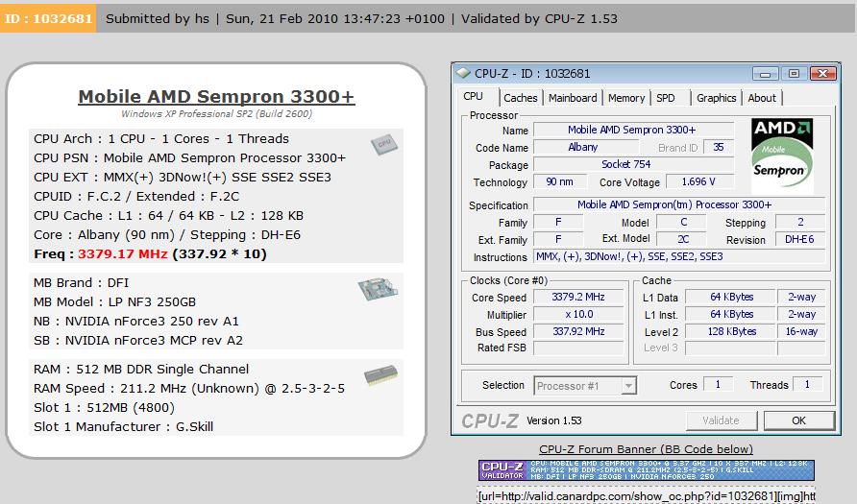Screen dimensions: 857x504
Task: Click the NB : NVIDIA nForce3 250 line
Action: pos(136,321)
